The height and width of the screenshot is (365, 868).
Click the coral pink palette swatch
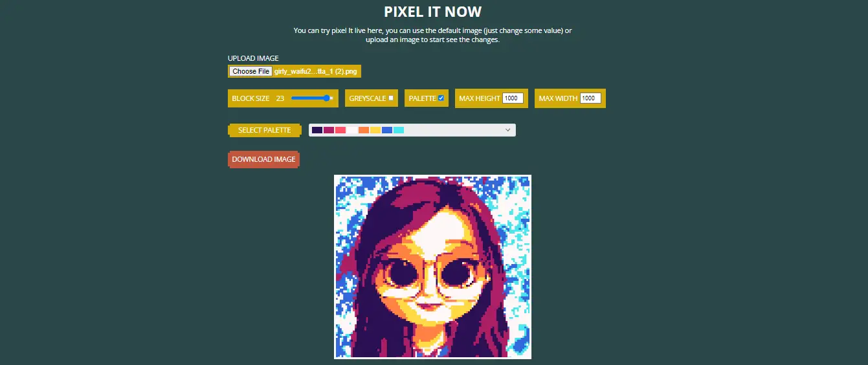point(340,130)
